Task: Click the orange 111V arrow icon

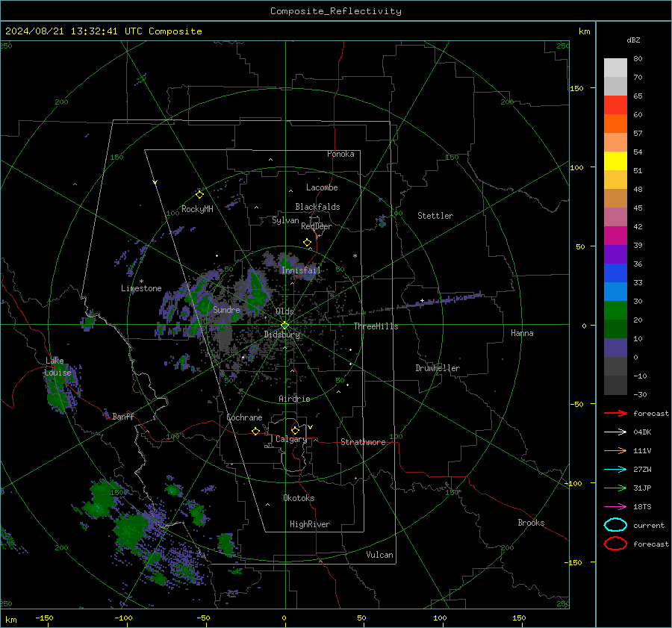Action: (x=615, y=450)
